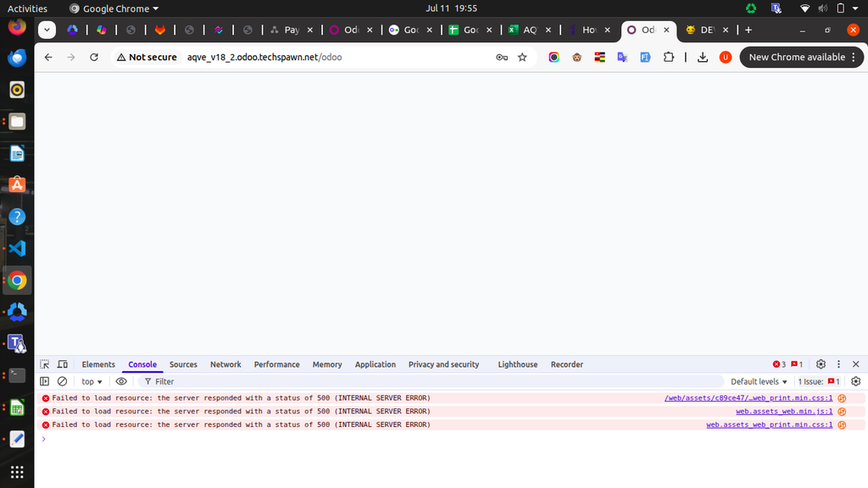Click the console Filter input field
The width and height of the screenshot is (868, 488).
tap(424, 381)
